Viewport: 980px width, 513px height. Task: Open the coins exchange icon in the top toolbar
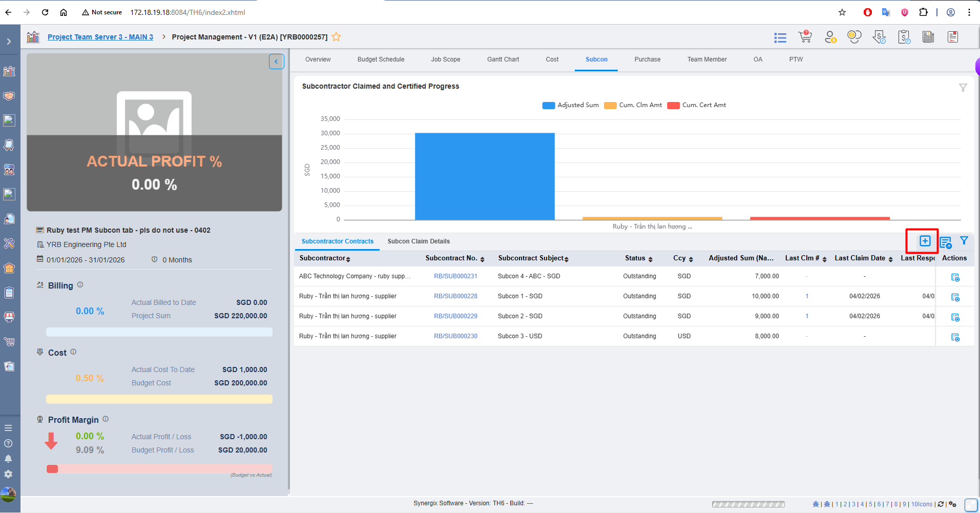tap(854, 37)
